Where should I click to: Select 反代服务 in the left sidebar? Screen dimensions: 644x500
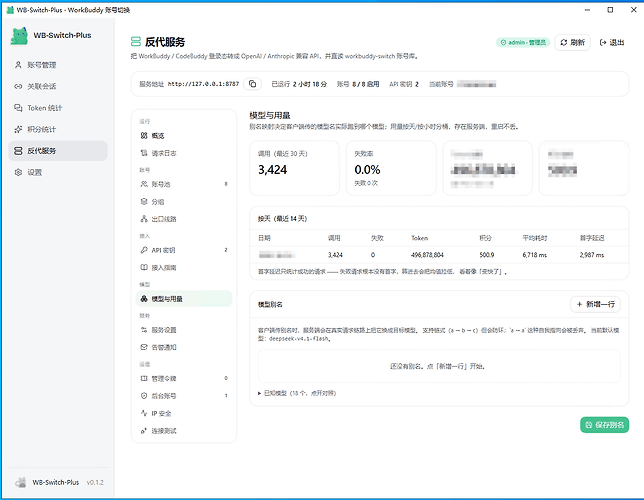point(58,151)
